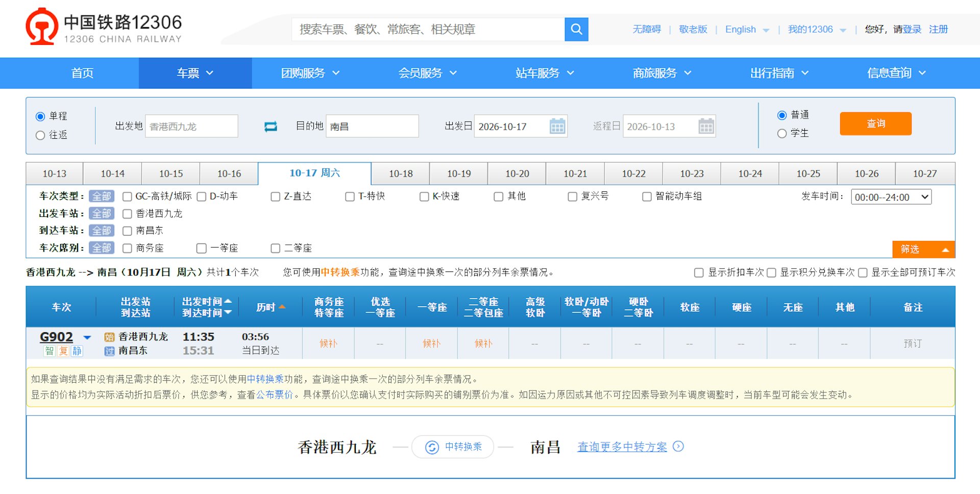Check the GC-高铁/城际 train type box

pyautogui.click(x=127, y=196)
